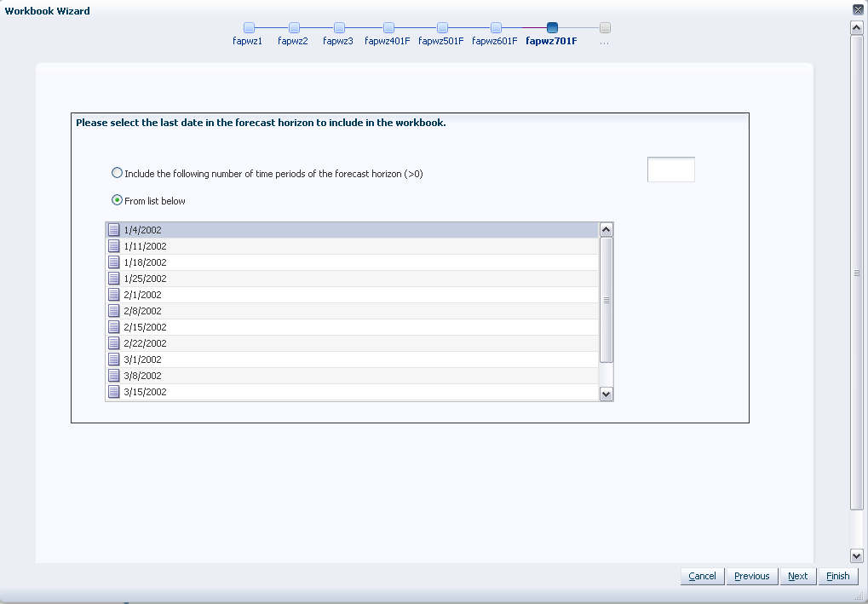Click the list icon beside 1/25/2002
This screenshot has height=604, width=868.
point(113,278)
